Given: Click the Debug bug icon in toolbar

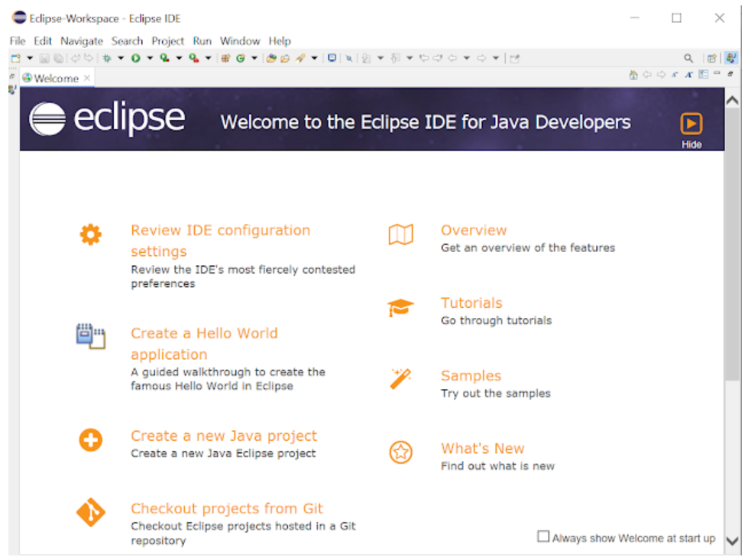Looking at the screenshot, I should coord(107,58).
